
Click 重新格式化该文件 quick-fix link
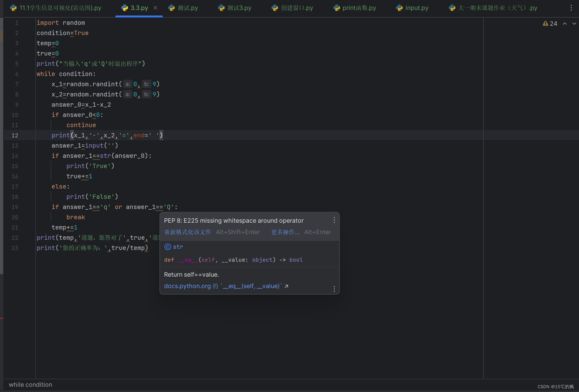[x=188, y=232]
